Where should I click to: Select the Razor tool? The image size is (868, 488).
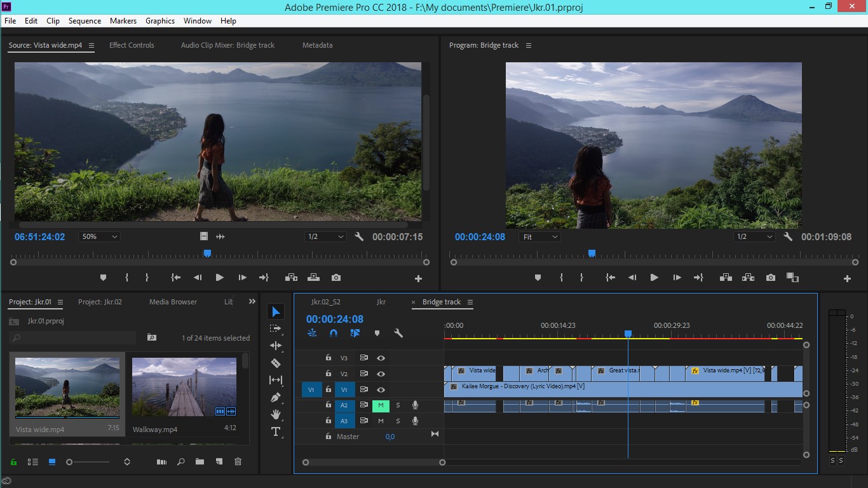click(276, 363)
